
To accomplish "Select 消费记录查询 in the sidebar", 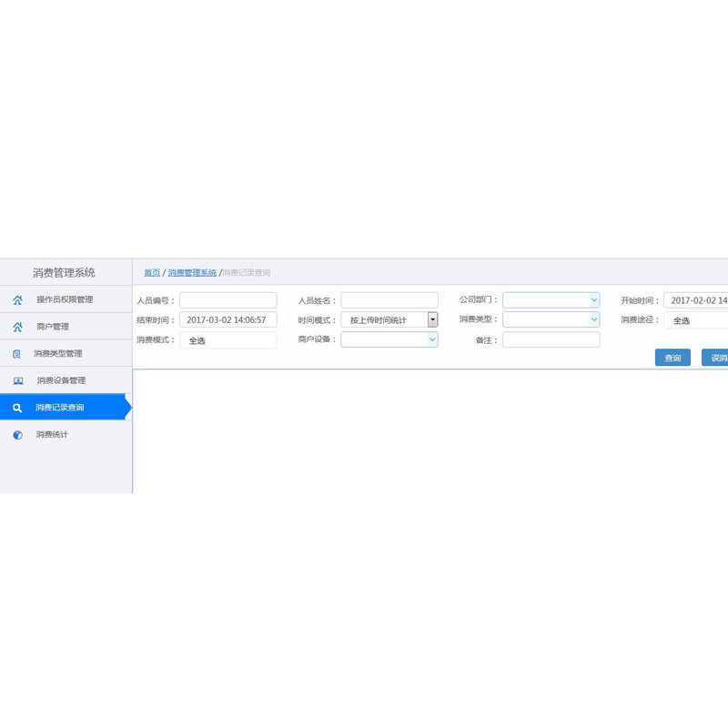I will (66, 407).
